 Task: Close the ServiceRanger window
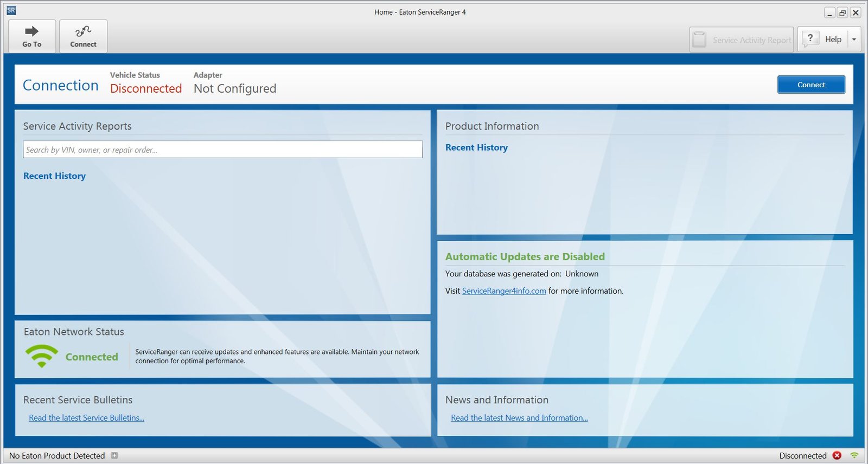tap(856, 12)
